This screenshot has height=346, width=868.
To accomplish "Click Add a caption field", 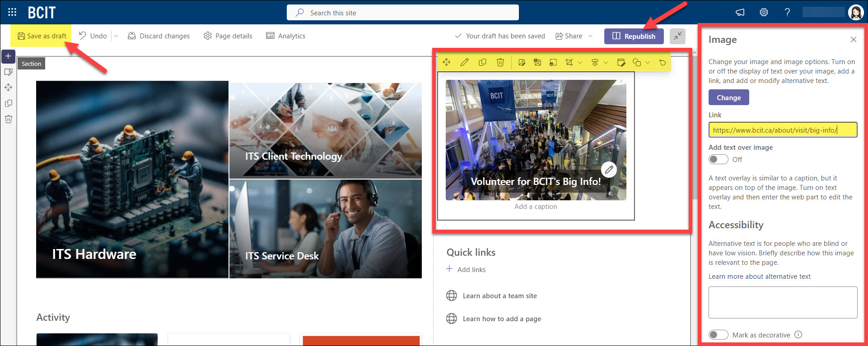I will tap(536, 207).
